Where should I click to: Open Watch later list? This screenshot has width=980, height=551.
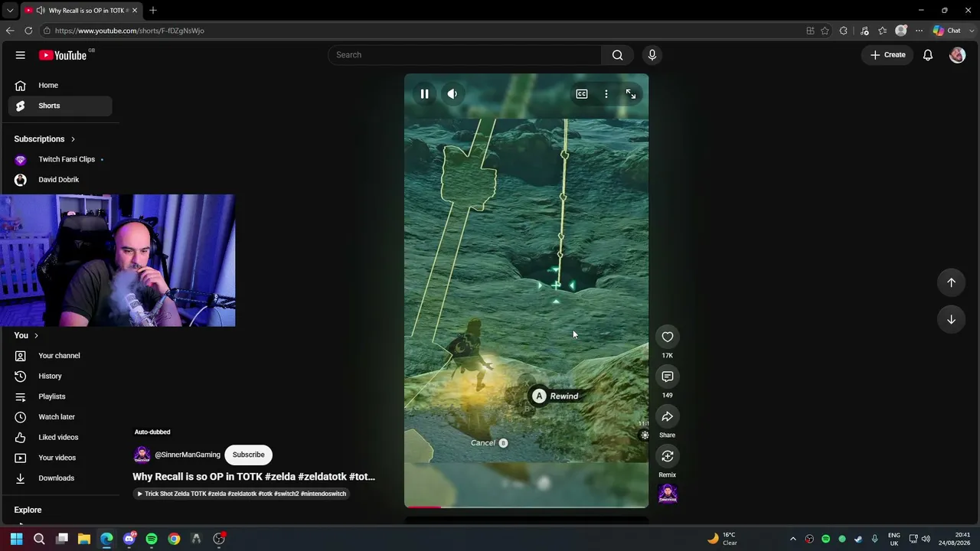point(60,417)
